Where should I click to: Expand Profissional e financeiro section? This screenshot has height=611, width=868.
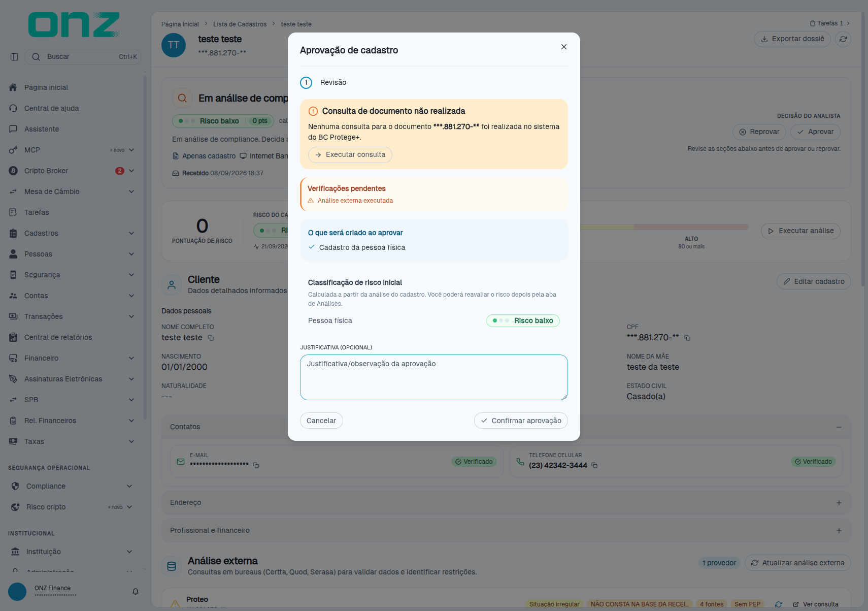(839, 531)
